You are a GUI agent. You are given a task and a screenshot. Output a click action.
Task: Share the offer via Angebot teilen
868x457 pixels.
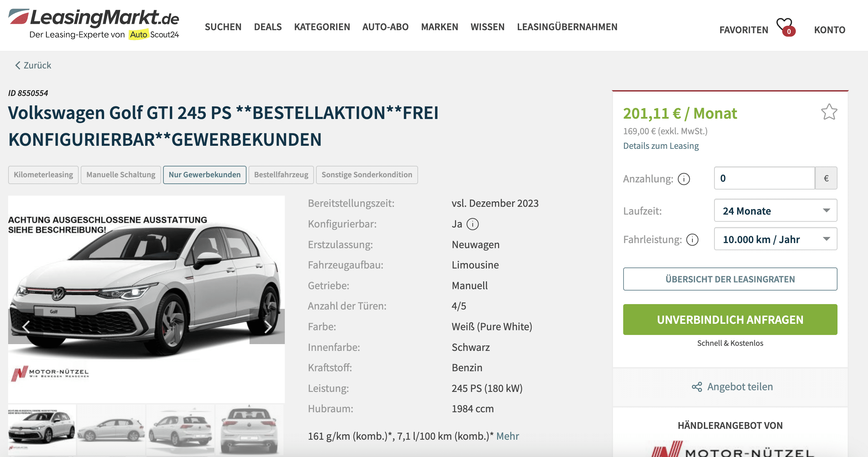tap(732, 387)
